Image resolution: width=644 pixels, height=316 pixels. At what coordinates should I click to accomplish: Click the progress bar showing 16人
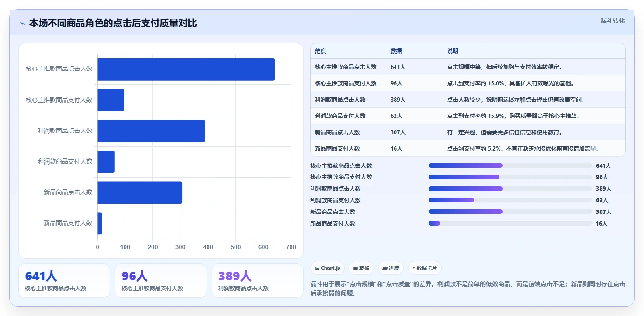point(510,223)
